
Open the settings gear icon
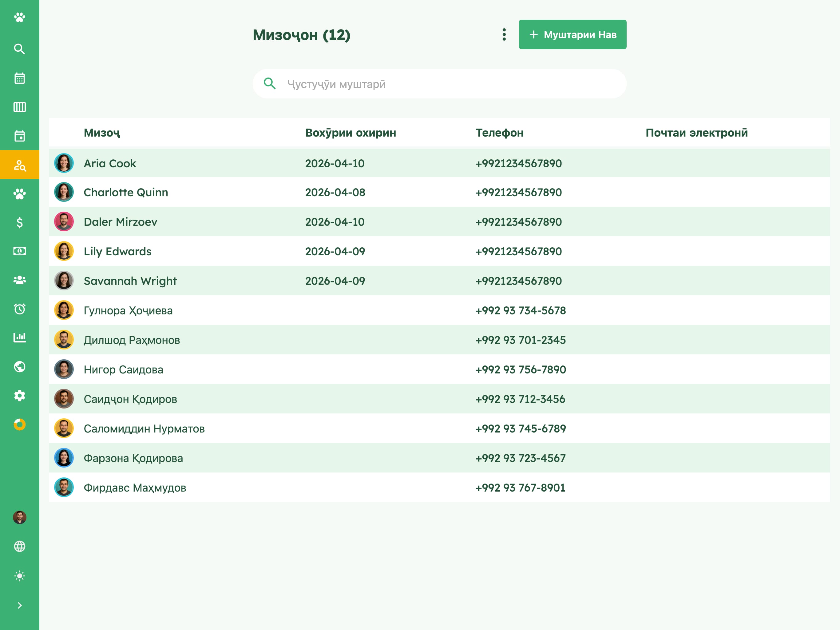point(19,396)
